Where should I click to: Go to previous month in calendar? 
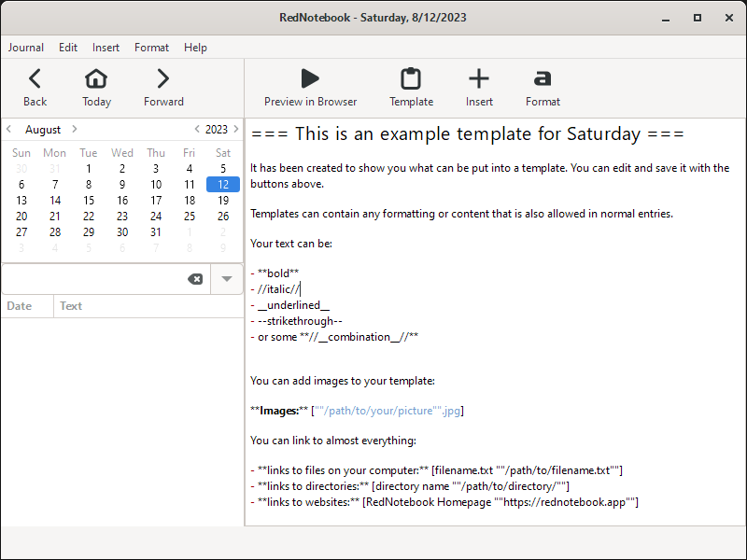tap(9, 130)
